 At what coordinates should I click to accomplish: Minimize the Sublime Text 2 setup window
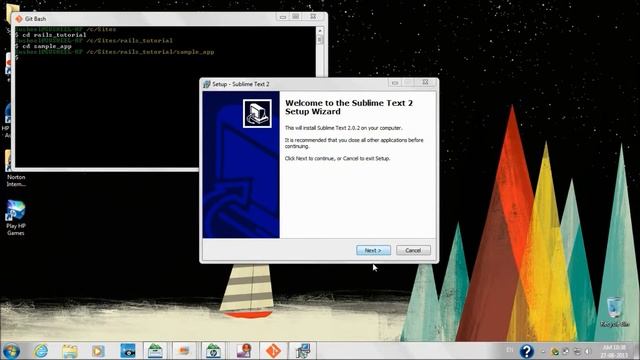394,82
